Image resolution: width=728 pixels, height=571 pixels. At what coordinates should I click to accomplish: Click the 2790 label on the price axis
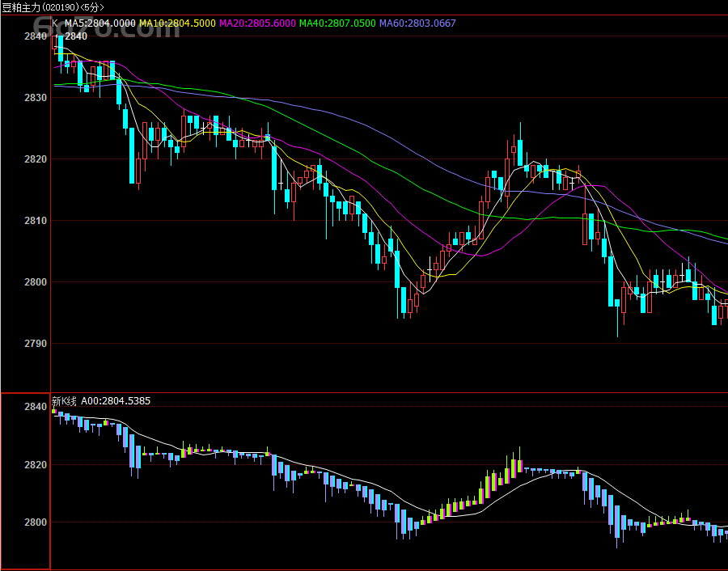pyautogui.click(x=36, y=344)
